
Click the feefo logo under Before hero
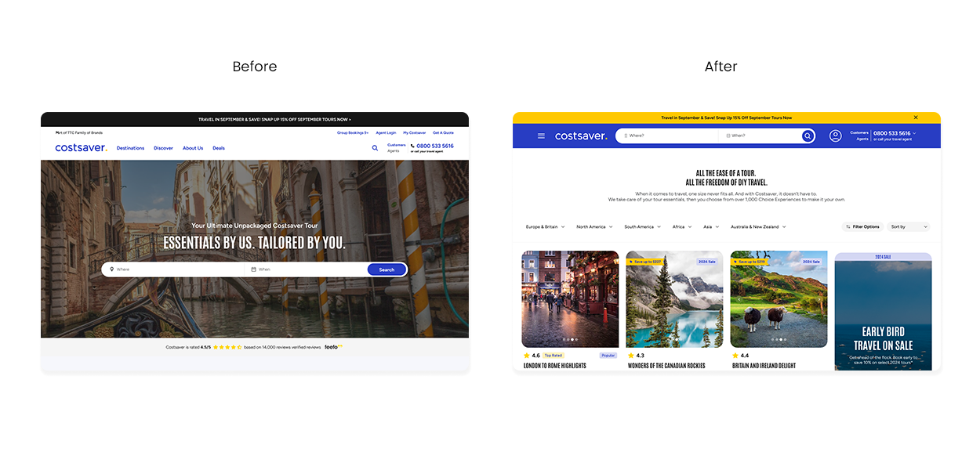click(333, 346)
